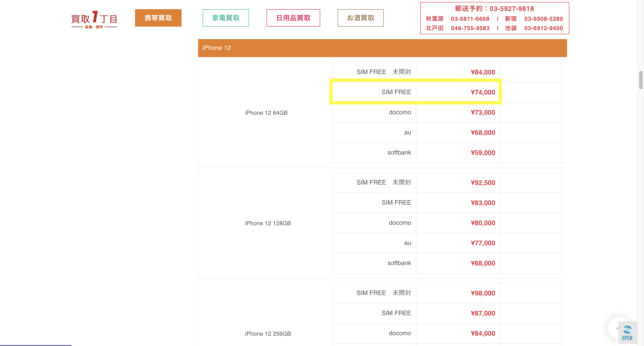Open the お酒買取 tab
644x346 pixels.
360,18
